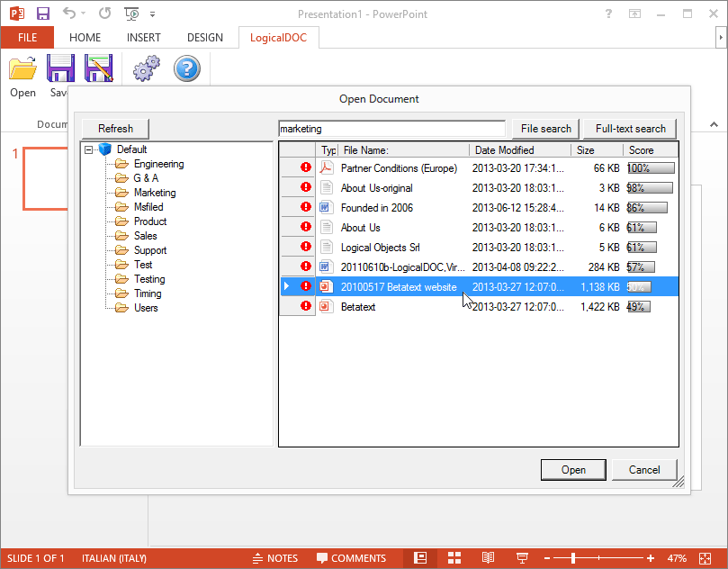Click the PowerPoint icon for Betatext
The image size is (728, 569).
327,306
